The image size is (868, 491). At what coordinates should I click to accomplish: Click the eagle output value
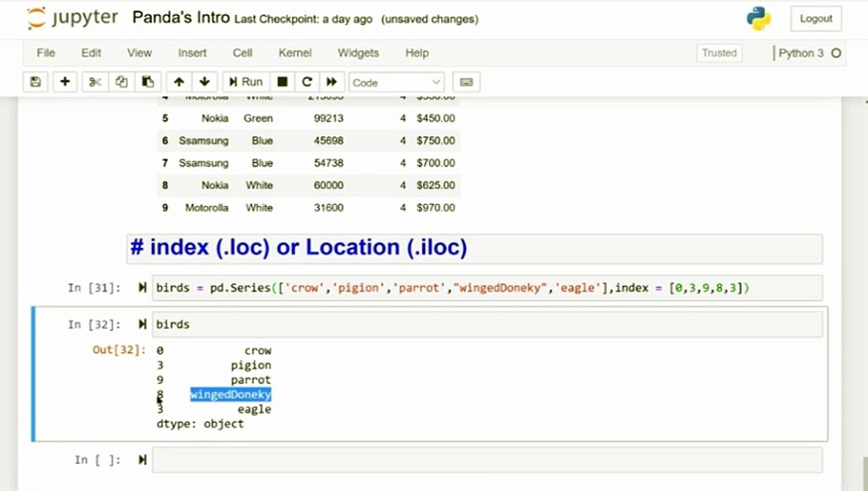pyautogui.click(x=255, y=409)
